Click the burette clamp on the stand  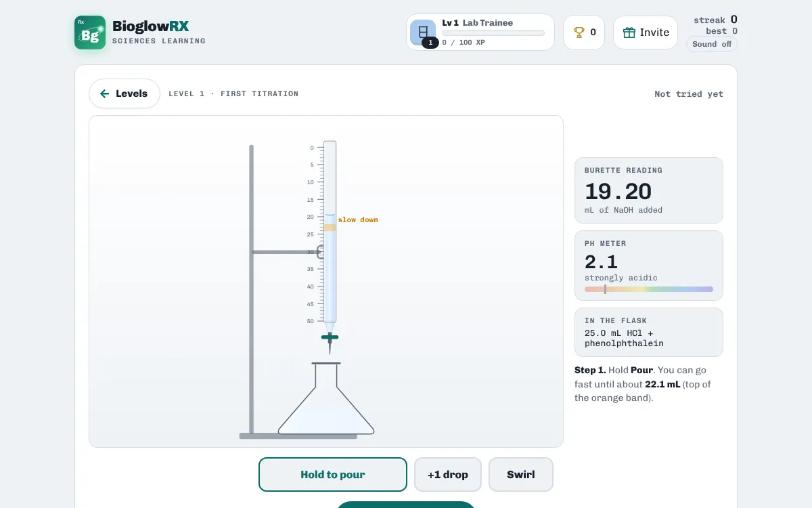[x=321, y=252]
